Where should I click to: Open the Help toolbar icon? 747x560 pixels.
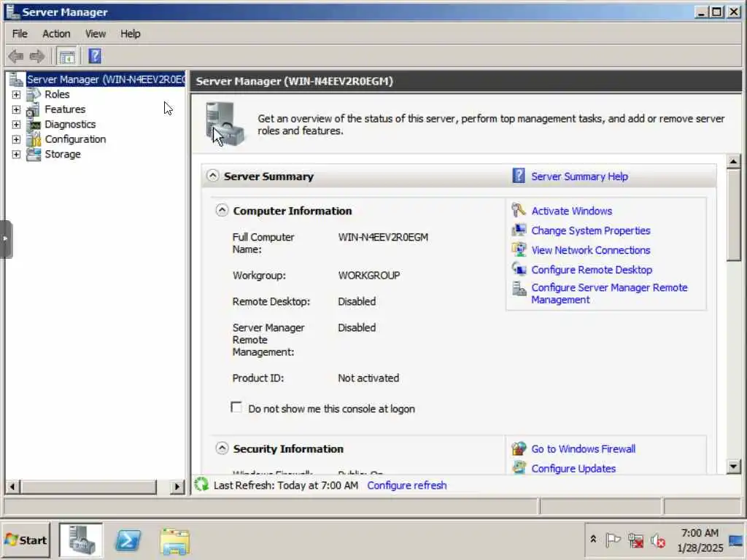(95, 56)
